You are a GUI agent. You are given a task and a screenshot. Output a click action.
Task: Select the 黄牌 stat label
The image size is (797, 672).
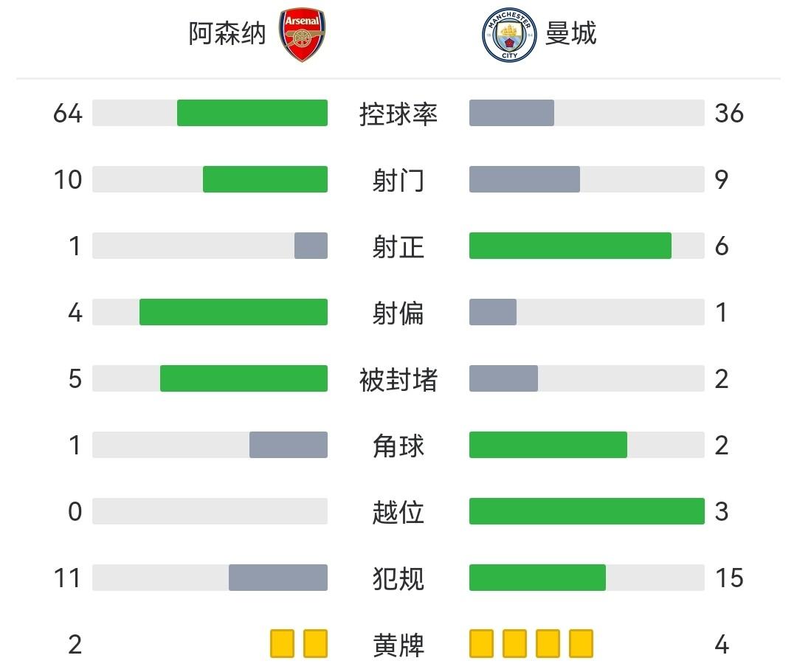click(398, 645)
